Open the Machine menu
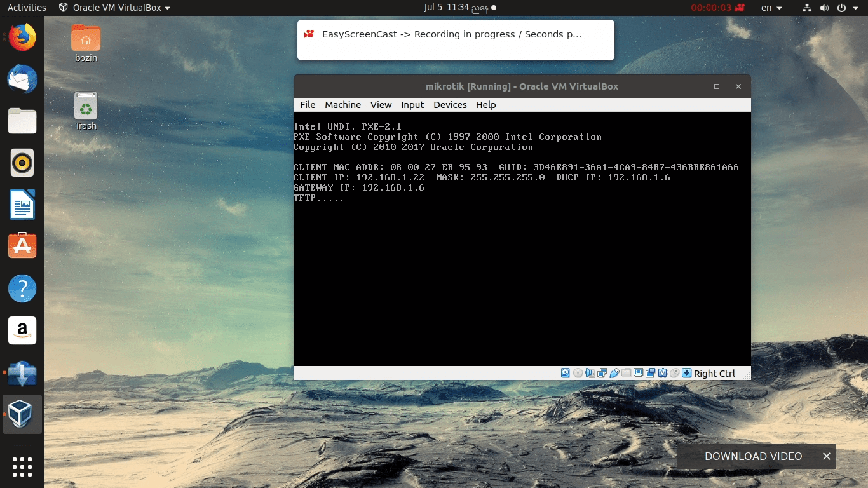The height and width of the screenshot is (488, 868). click(x=342, y=105)
